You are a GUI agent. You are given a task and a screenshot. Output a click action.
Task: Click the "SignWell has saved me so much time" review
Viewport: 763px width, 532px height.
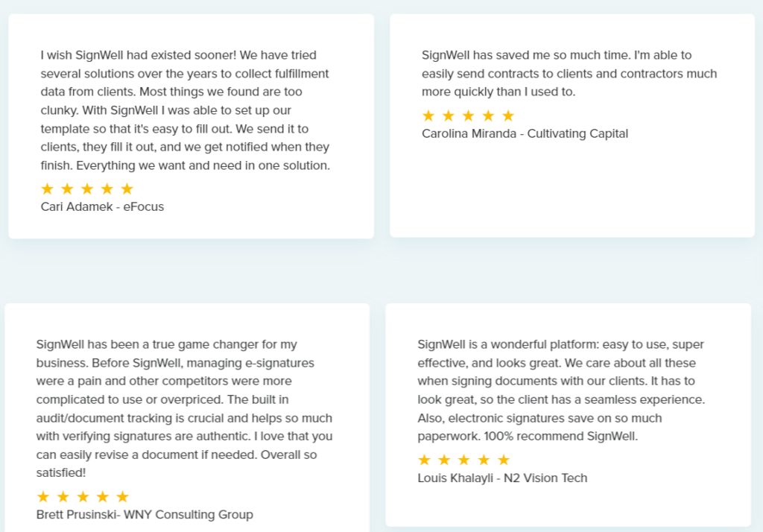(569, 74)
